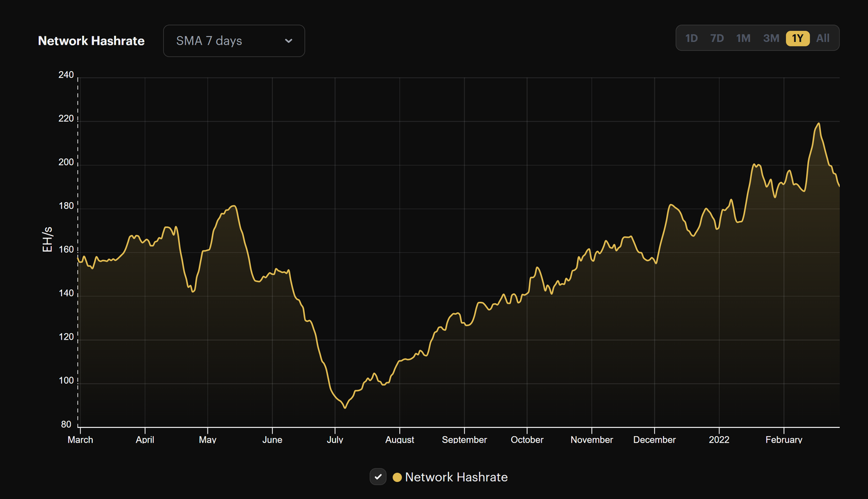
Task: Click the Network Hashrate legend label
Action: coord(456,477)
